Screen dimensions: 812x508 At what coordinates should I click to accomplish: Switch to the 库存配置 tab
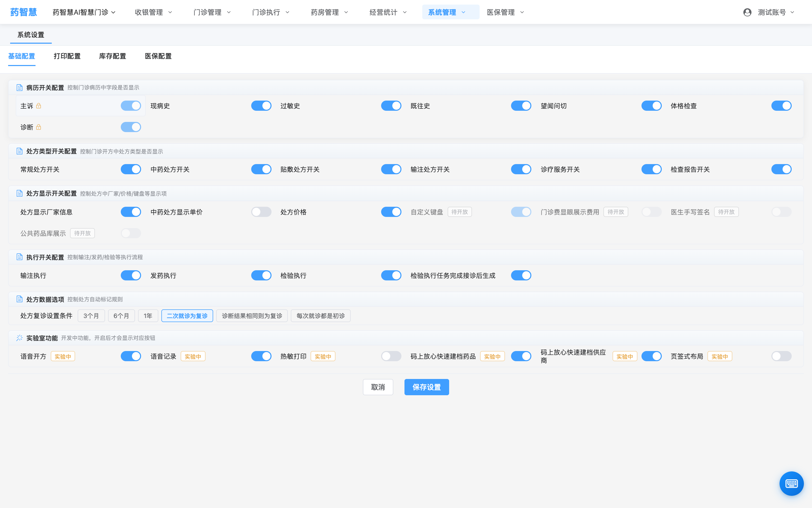[112, 56]
